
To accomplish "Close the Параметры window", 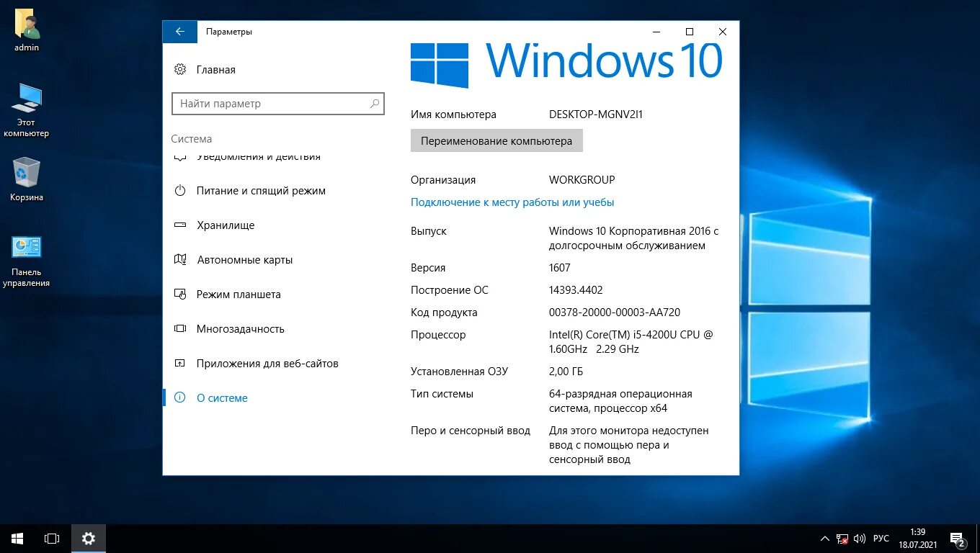I will [x=723, y=32].
